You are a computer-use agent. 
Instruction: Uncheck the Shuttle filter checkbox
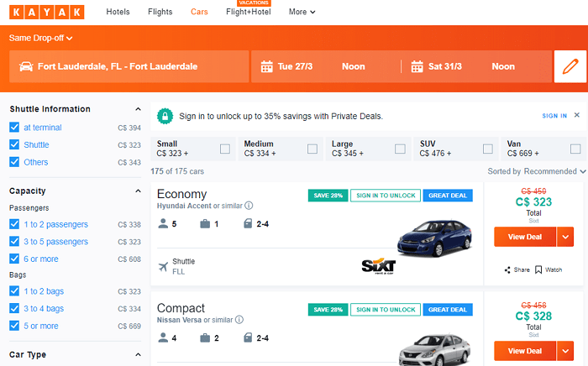click(14, 144)
